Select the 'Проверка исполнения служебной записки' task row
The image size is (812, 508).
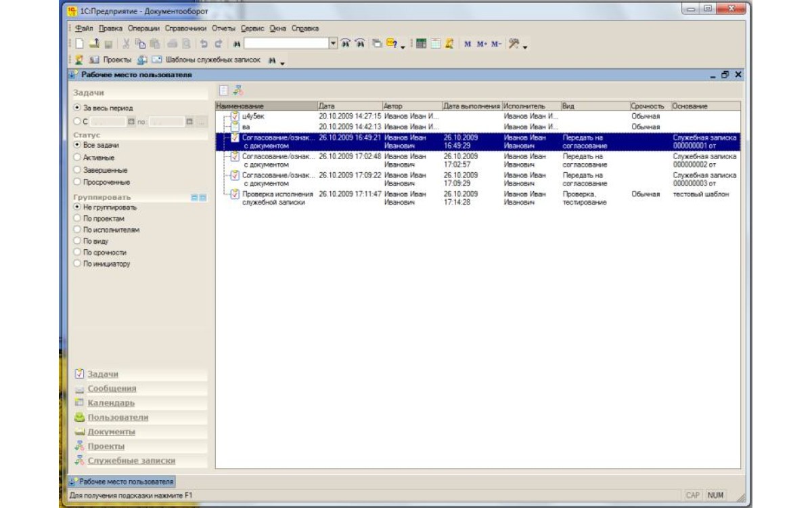point(277,198)
